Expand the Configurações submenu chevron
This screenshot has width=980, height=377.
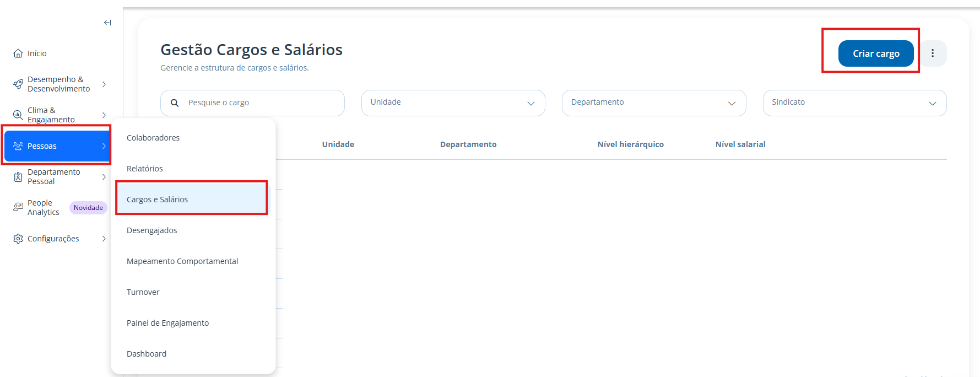tap(104, 239)
